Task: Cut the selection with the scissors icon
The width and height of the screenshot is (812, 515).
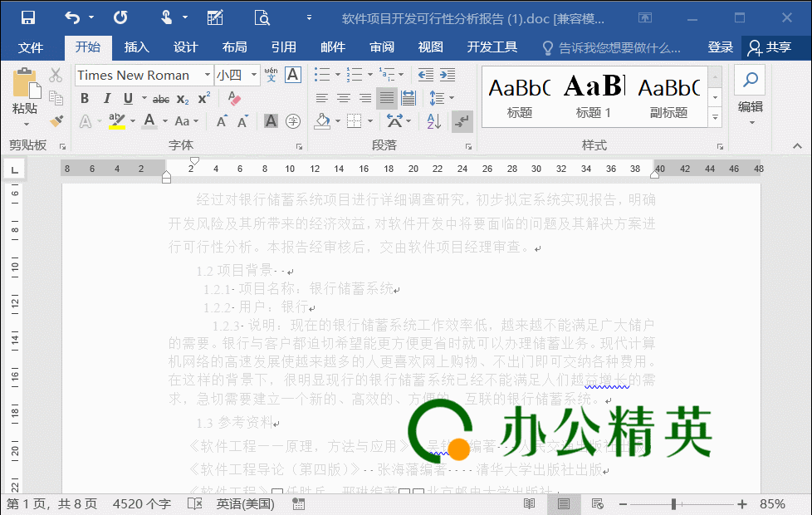Action: point(56,75)
